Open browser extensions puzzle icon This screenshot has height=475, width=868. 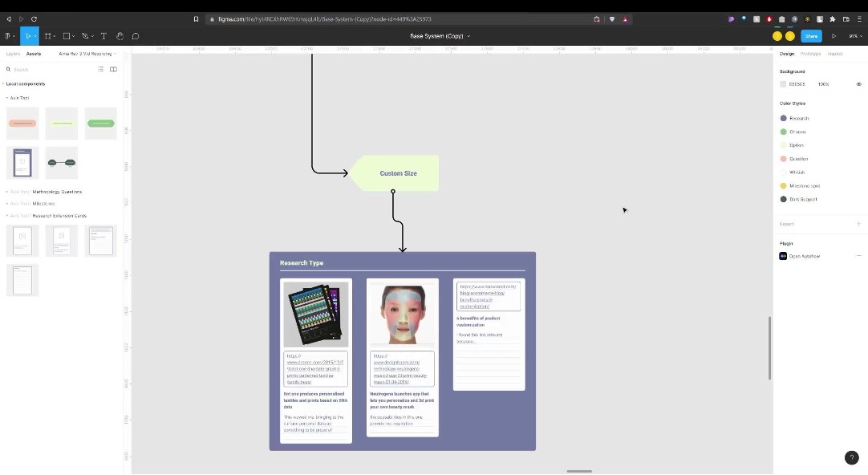[833, 18]
